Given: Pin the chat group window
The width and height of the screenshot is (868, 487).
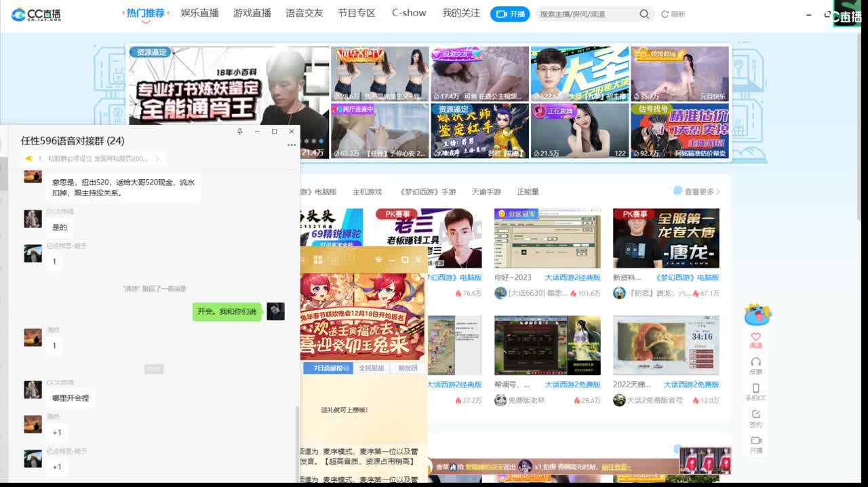Looking at the screenshot, I should (x=239, y=132).
